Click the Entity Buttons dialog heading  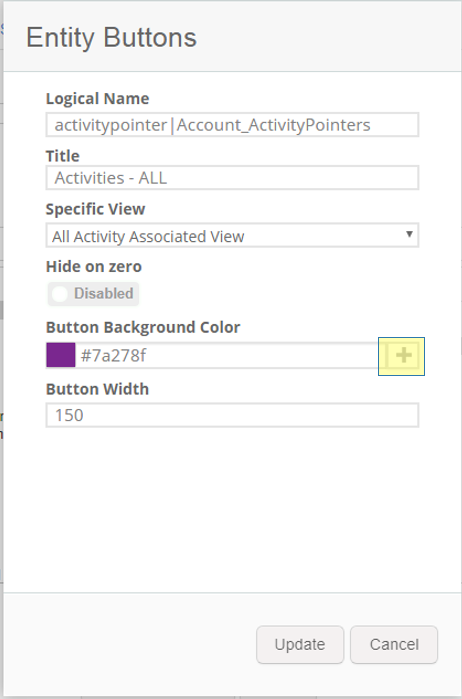(x=111, y=37)
